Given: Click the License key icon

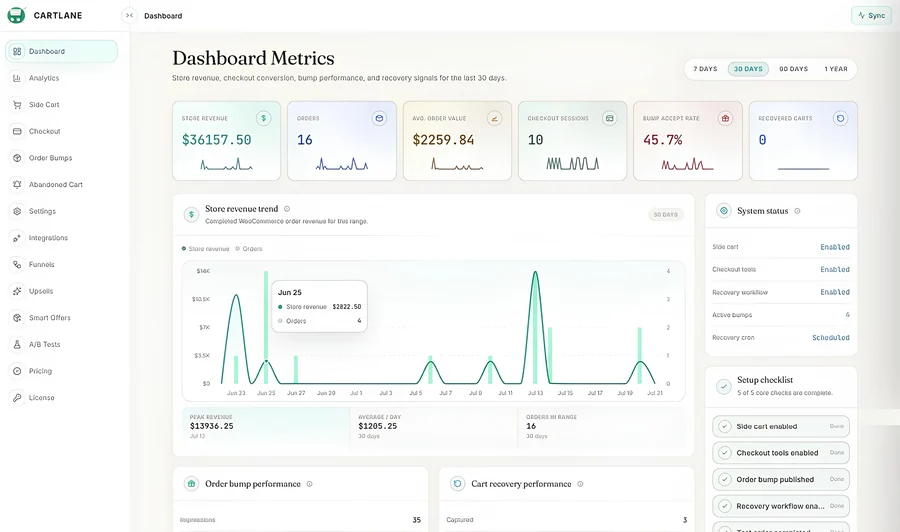Looking at the screenshot, I should pos(17,397).
